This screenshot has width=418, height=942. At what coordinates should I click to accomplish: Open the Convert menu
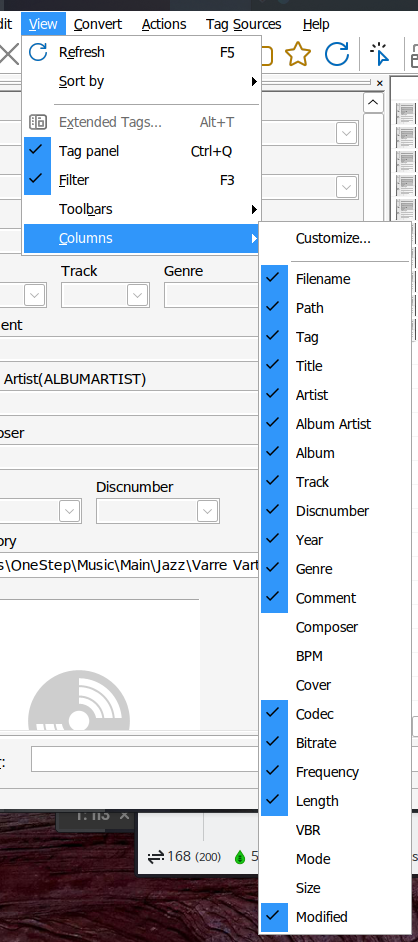click(x=98, y=25)
